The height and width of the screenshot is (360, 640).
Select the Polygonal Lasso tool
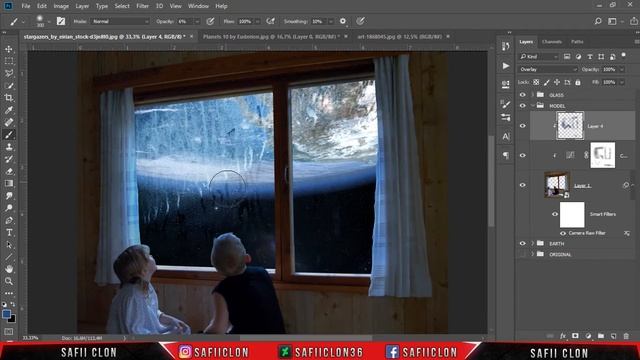pyautogui.click(x=9, y=73)
